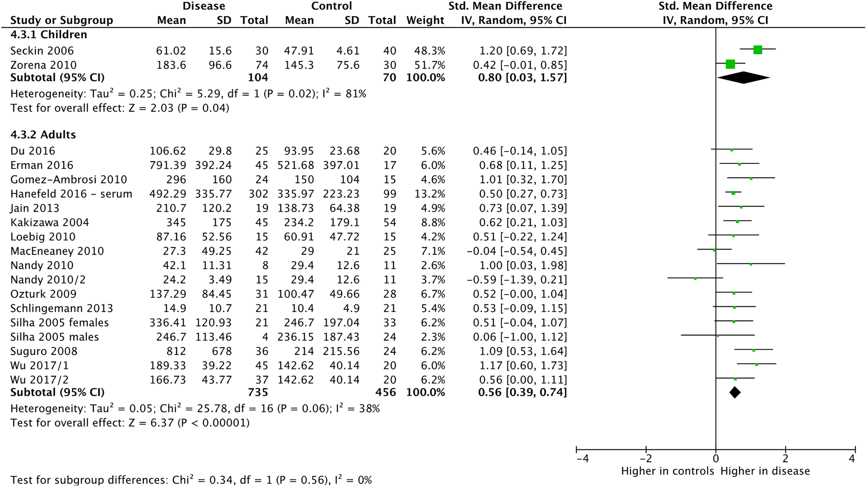This screenshot has width=868, height=487.
Task: Select adults control total '456'
Action: (x=386, y=392)
